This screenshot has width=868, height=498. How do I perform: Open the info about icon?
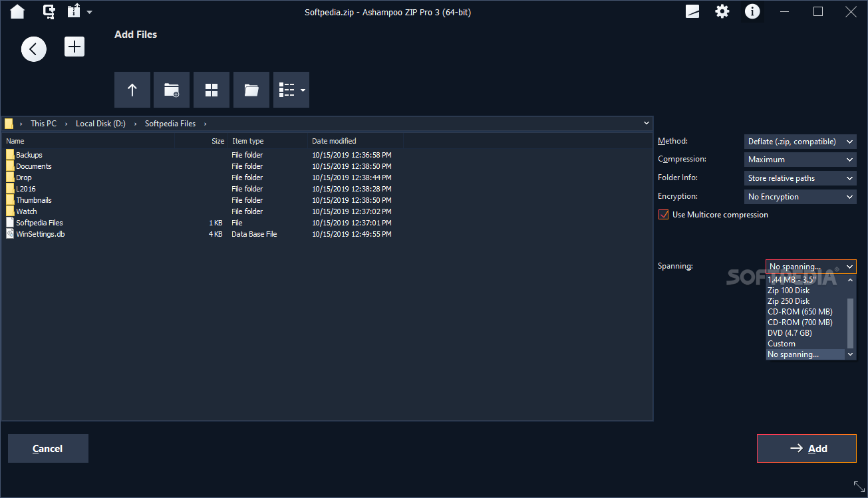click(x=752, y=11)
